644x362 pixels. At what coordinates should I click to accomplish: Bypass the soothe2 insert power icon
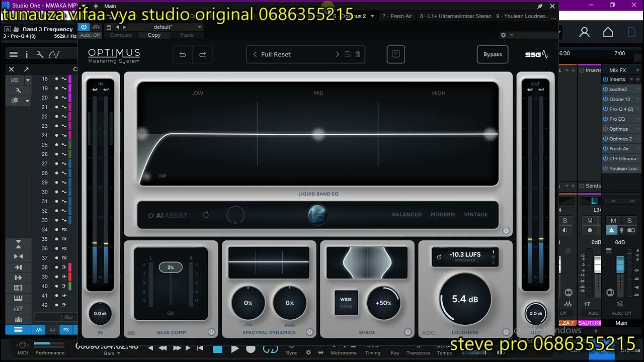pyautogui.click(x=605, y=89)
